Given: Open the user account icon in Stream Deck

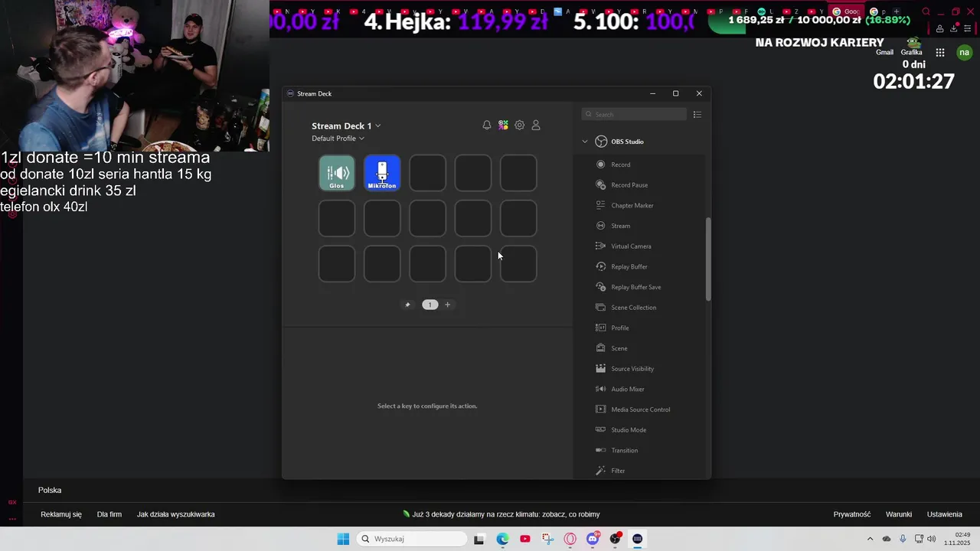Looking at the screenshot, I should (536, 126).
